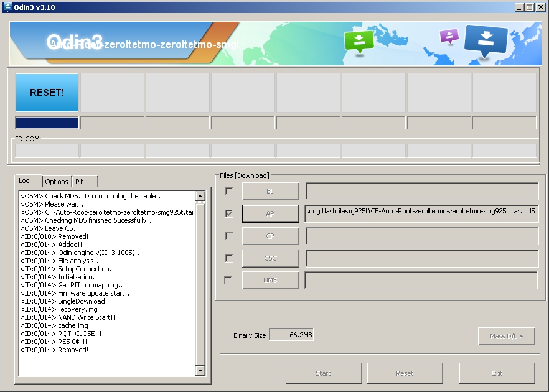
Task: Click log line 'Odin engine v(ID:3.1005)..'
Action: (80, 253)
